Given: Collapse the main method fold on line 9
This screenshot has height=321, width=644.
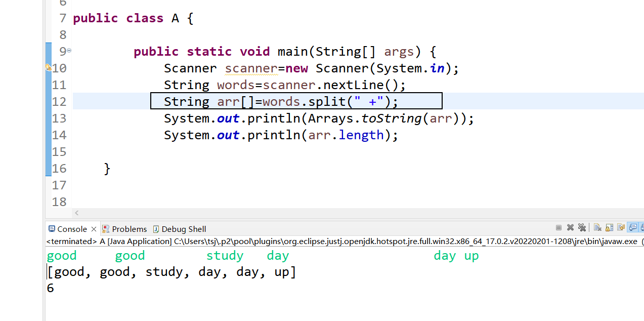Looking at the screenshot, I should [x=69, y=51].
